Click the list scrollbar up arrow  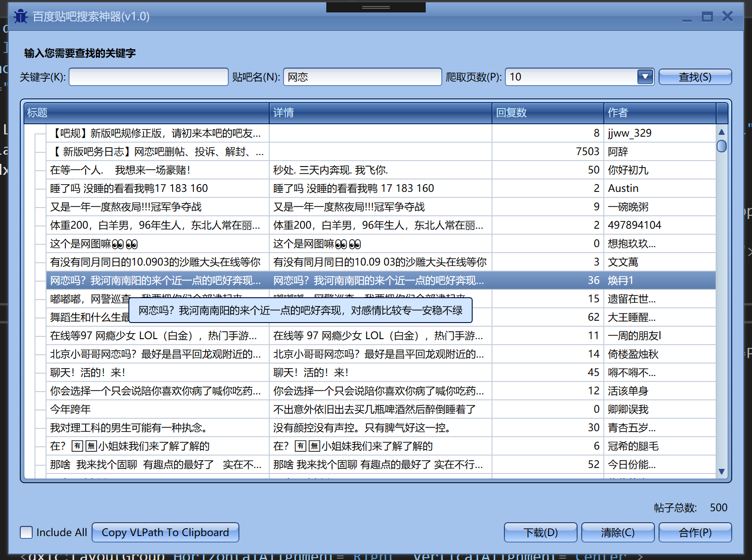[722, 132]
